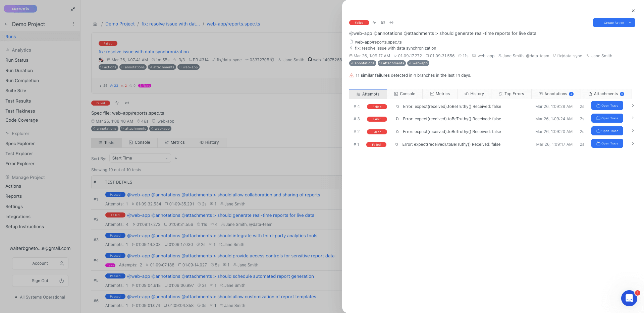Copy the error text of attempt #2

[x=397, y=132]
